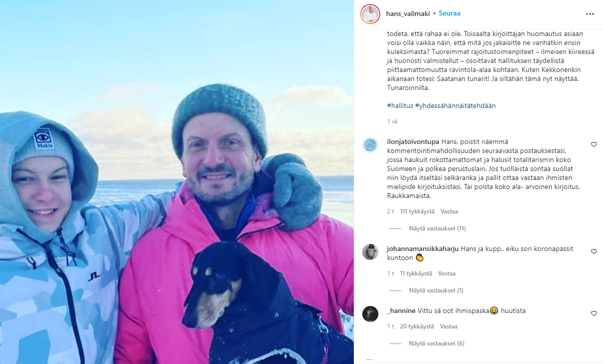
Task: Reply to _hannine's comment via Vastaa
Action: [x=448, y=326]
